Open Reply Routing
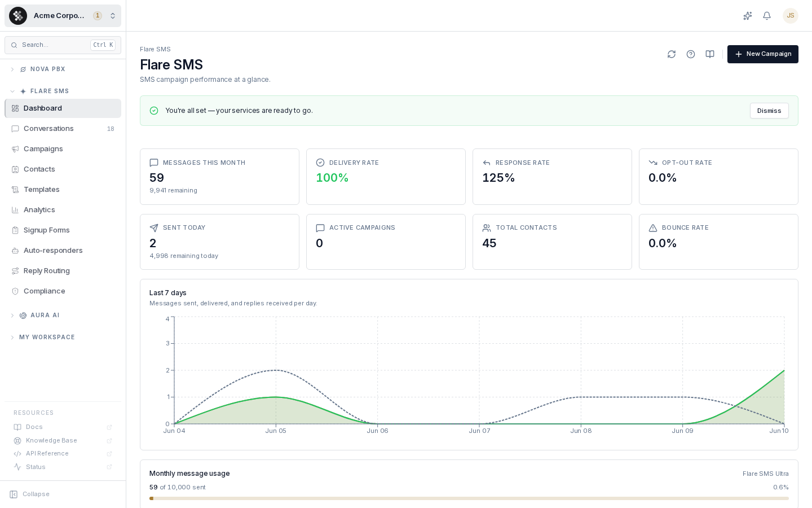The image size is (812, 508). pos(63,271)
